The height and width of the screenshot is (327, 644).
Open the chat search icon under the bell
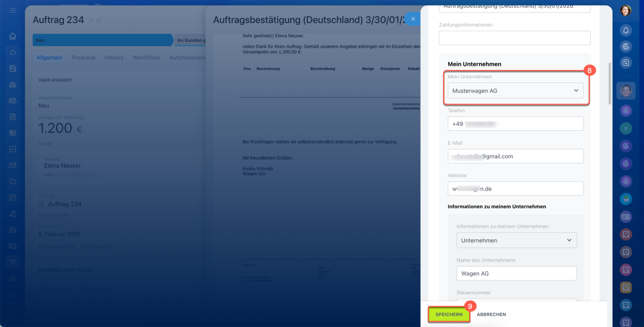[626, 62]
